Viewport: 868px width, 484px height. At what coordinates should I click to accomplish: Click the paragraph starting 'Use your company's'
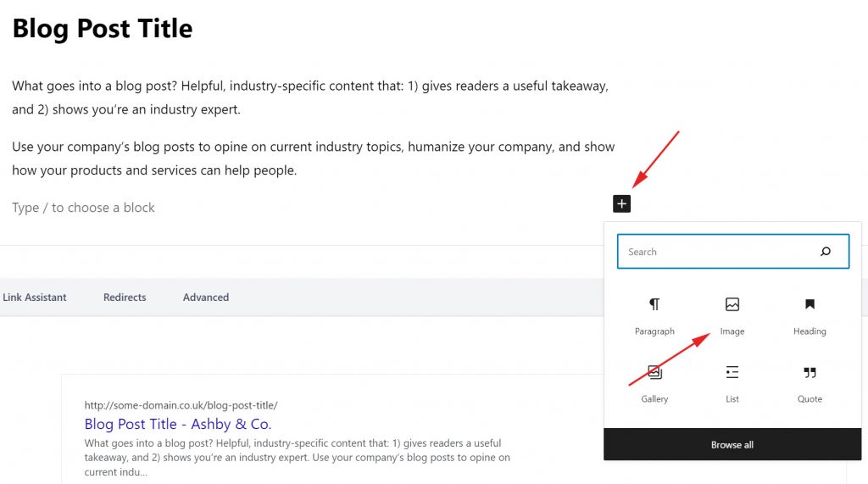pyautogui.click(x=314, y=159)
